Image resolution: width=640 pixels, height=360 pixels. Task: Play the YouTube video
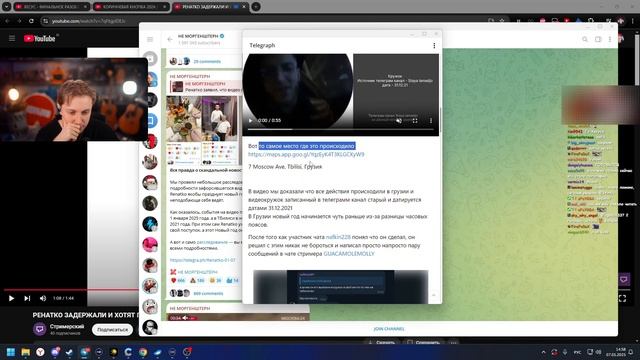(11, 298)
